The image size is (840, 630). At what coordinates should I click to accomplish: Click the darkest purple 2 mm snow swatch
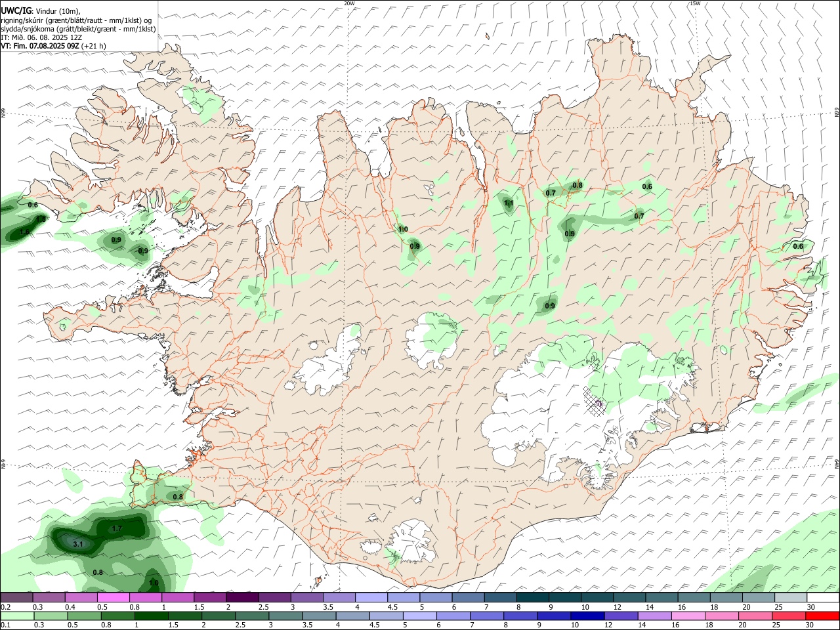coord(242,598)
